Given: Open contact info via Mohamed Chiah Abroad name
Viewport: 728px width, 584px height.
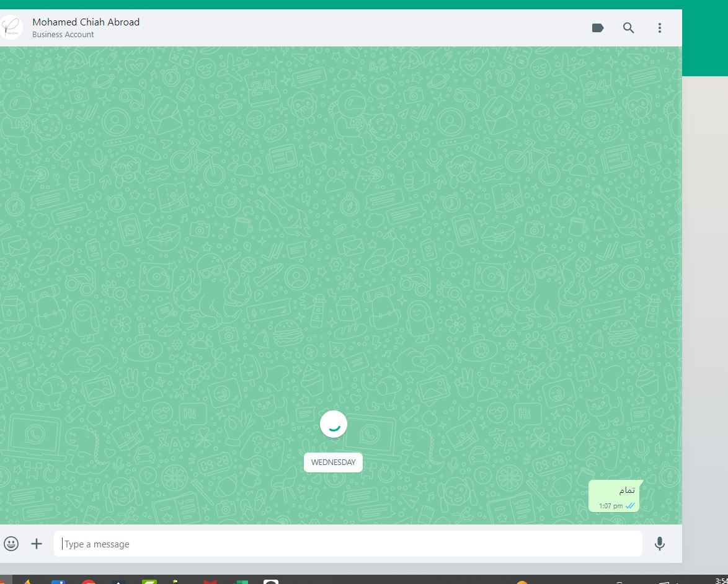Looking at the screenshot, I should pos(86,22).
